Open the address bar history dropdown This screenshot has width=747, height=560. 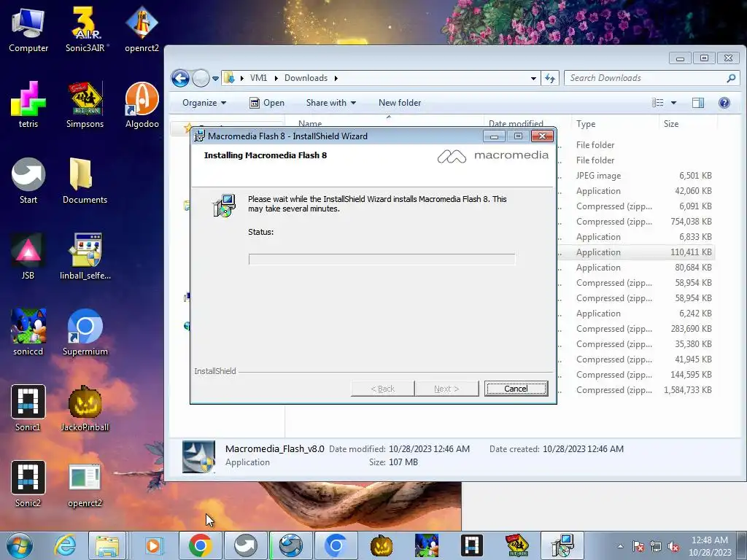tap(533, 79)
